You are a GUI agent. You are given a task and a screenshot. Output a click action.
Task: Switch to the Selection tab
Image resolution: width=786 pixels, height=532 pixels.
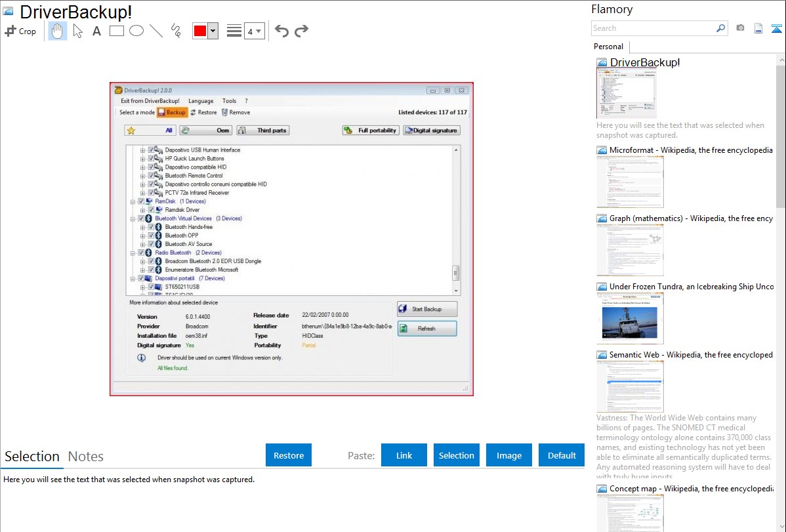[32, 457]
